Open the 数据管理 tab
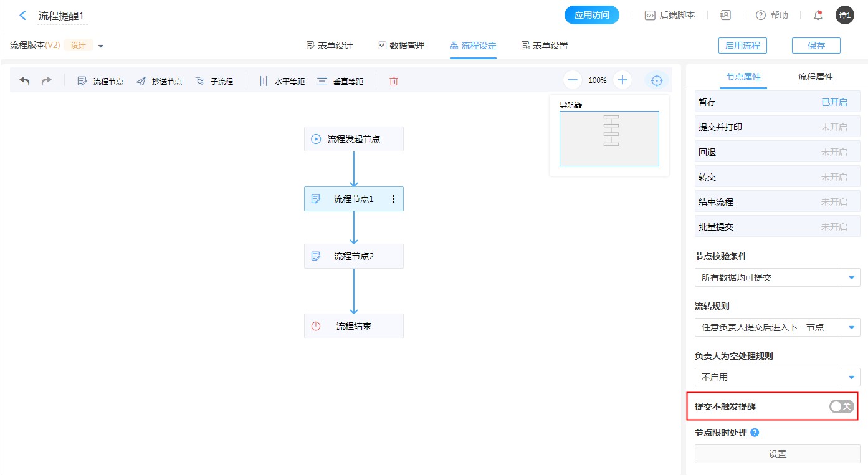 coord(401,46)
